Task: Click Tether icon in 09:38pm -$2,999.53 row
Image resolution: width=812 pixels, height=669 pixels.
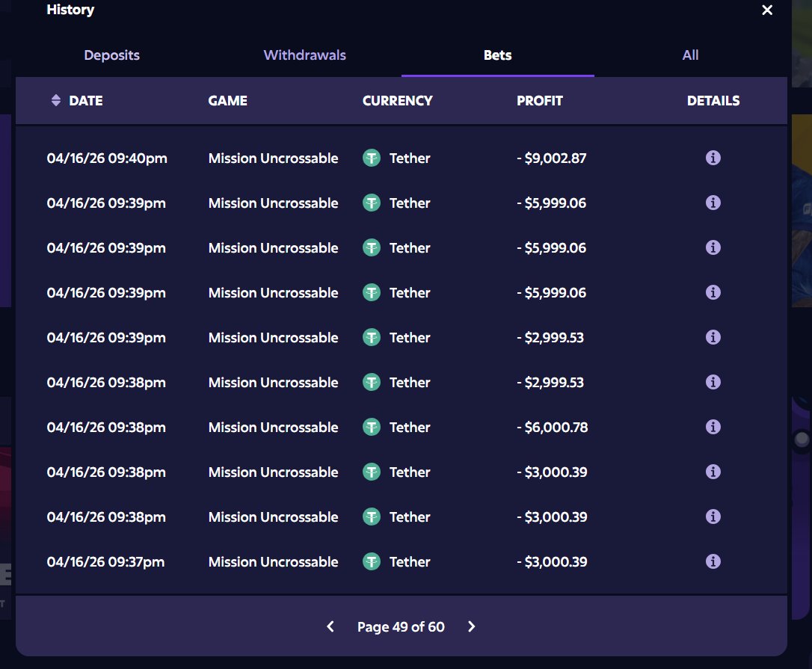Action: click(x=372, y=382)
